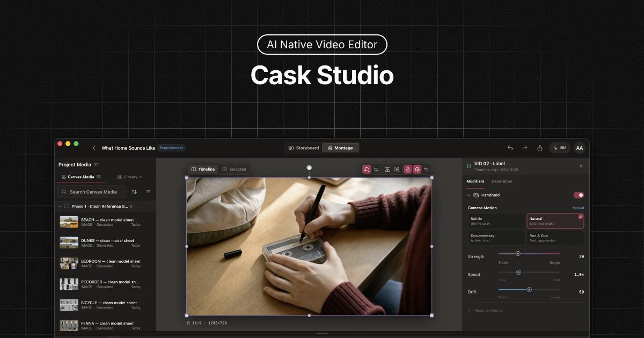The height and width of the screenshot is (338, 644).
Task: Toggle the center target icon in canvas toolbar
Action: [417, 169]
